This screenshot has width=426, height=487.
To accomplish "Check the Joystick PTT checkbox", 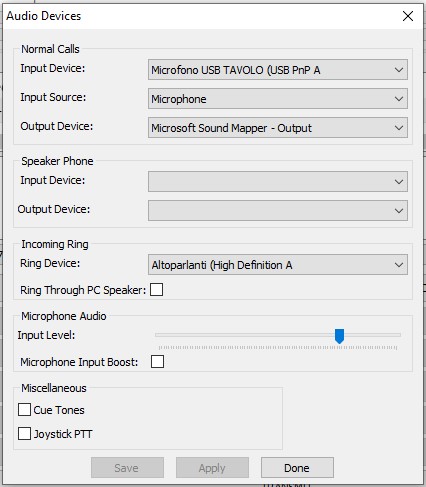I will [x=24, y=434].
